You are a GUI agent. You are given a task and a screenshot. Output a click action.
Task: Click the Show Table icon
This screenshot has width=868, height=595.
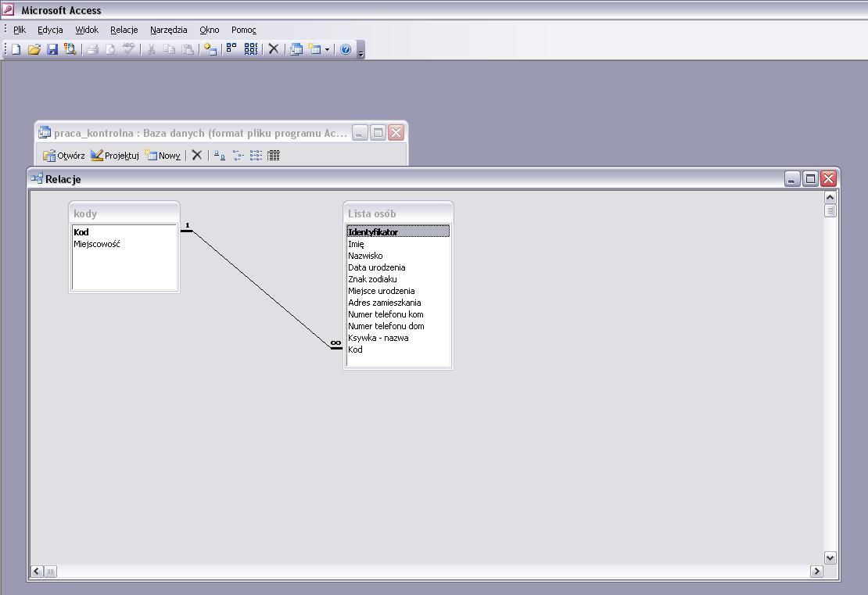coord(210,49)
